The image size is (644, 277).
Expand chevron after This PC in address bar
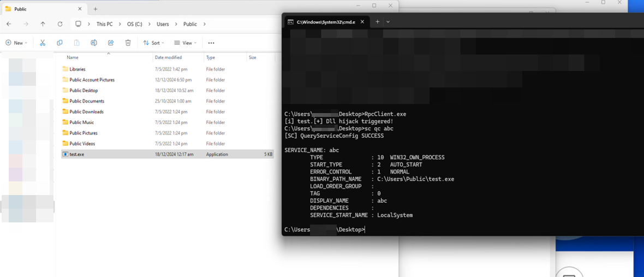[x=120, y=24]
